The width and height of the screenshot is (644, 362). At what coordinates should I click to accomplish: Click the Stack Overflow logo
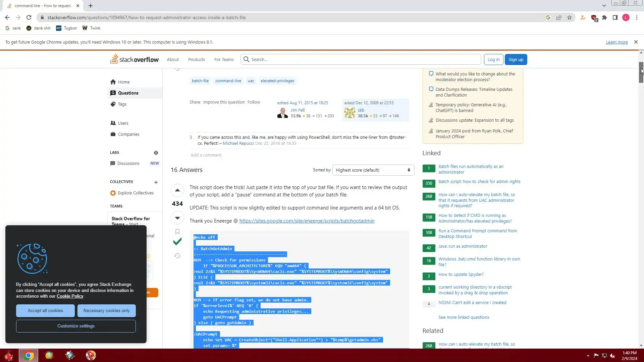click(x=135, y=59)
